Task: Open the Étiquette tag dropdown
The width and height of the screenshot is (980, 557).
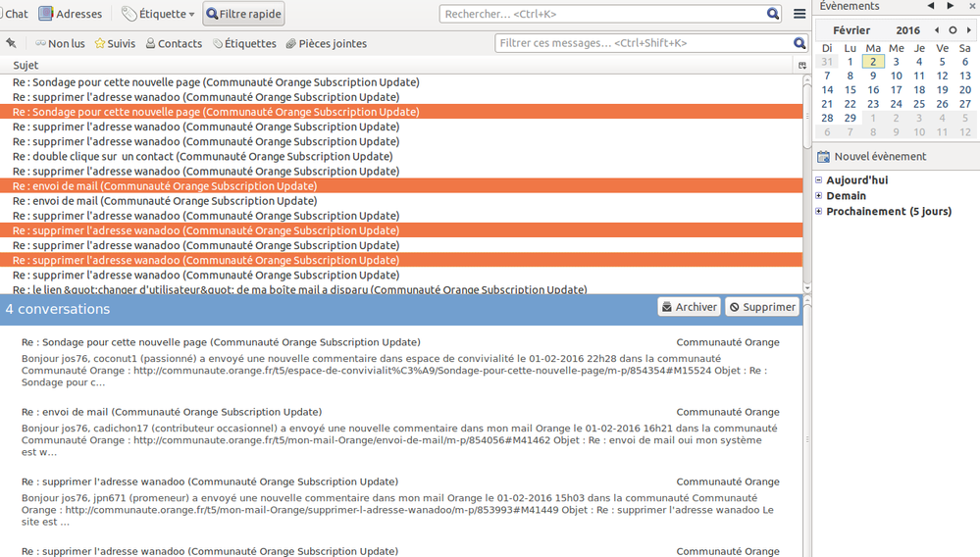Action: (x=158, y=14)
